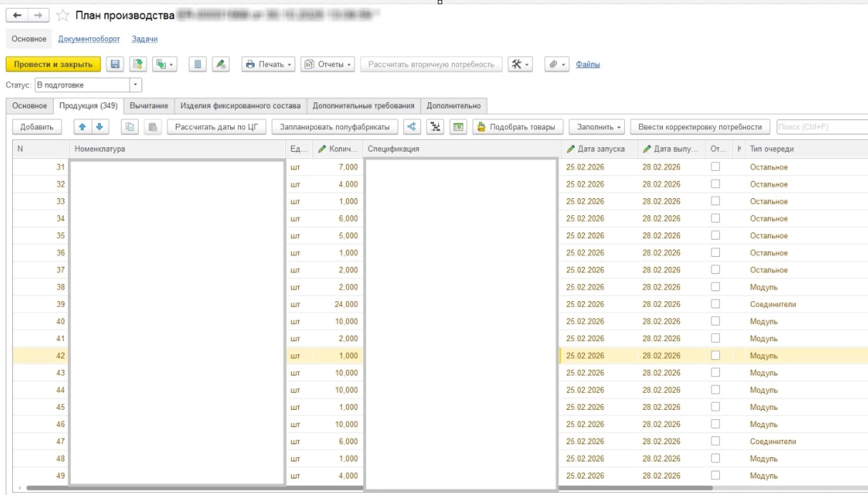Image resolution: width=868 pixels, height=495 pixels.
Task: Open the Файлы link
Action: [x=588, y=65]
